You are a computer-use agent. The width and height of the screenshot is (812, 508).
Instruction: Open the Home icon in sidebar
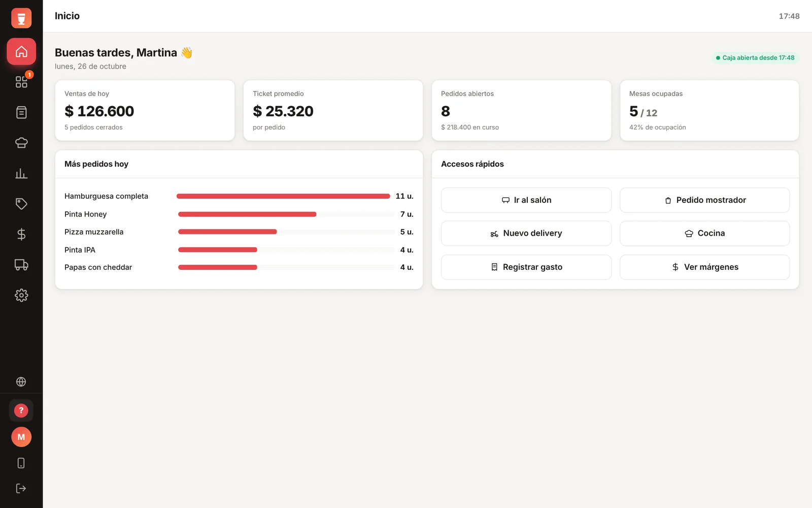(x=21, y=51)
